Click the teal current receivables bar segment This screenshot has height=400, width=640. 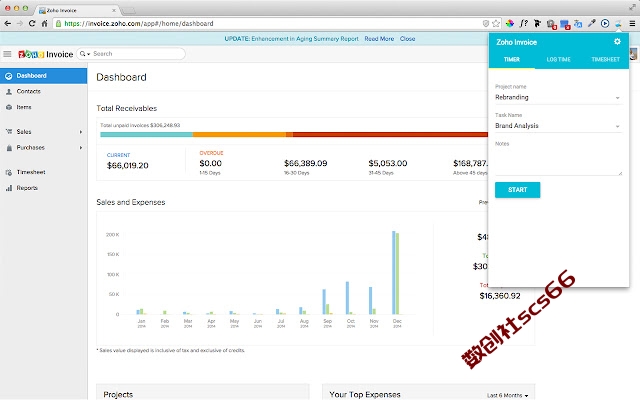point(147,134)
